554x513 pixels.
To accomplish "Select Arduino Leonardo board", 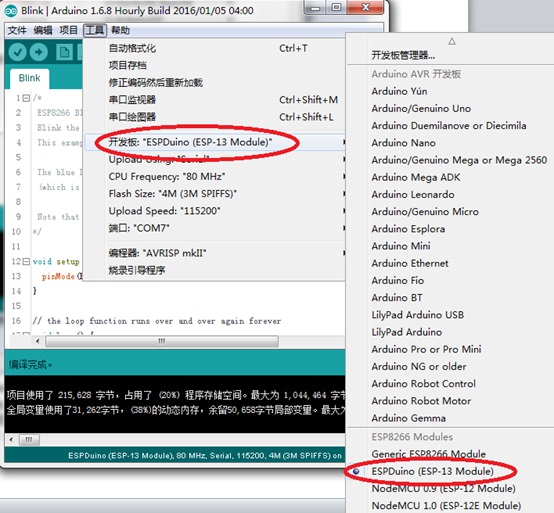I will pos(449,194).
